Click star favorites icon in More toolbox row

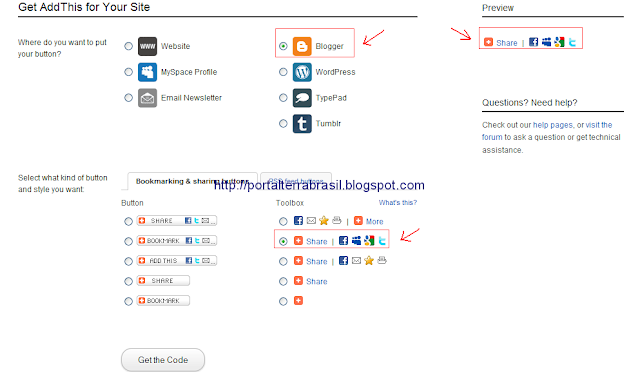tap(324, 221)
